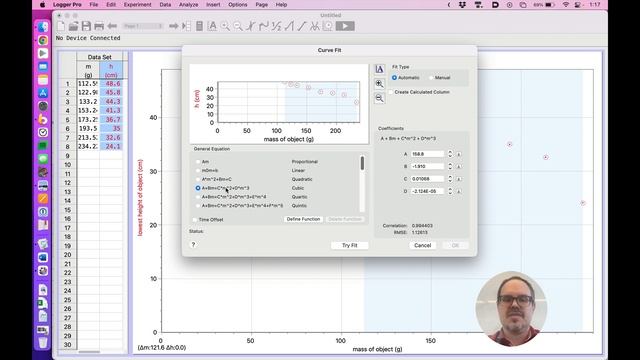
Task: Click the Integral toolbar icon
Action: (289, 26)
